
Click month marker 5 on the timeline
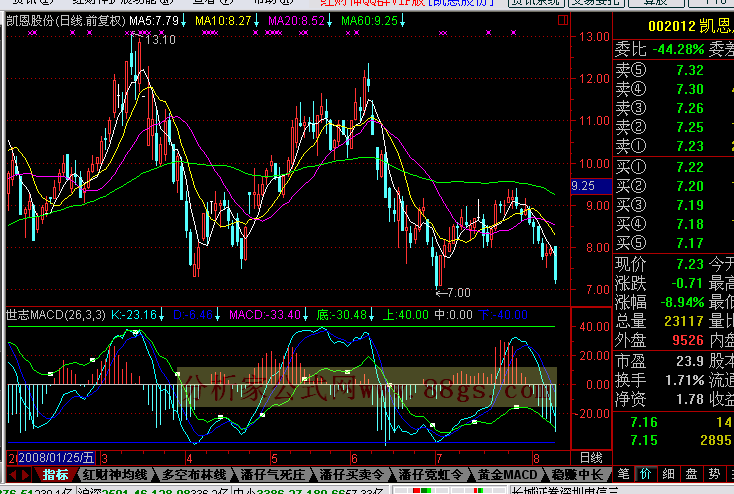(x=274, y=458)
